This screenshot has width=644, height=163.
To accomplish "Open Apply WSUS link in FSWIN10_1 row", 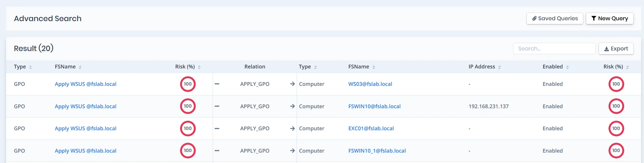I will coord(86,151).
